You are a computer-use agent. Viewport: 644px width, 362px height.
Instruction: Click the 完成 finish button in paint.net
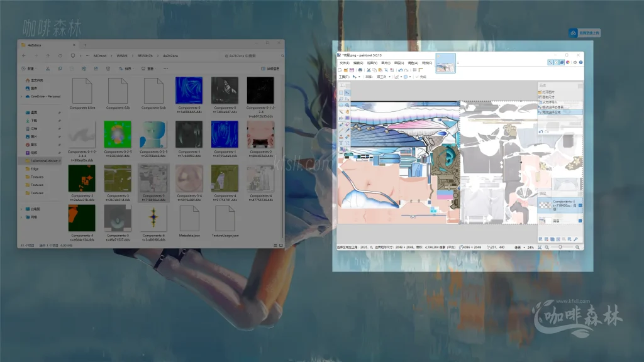[x=421, y=77]
